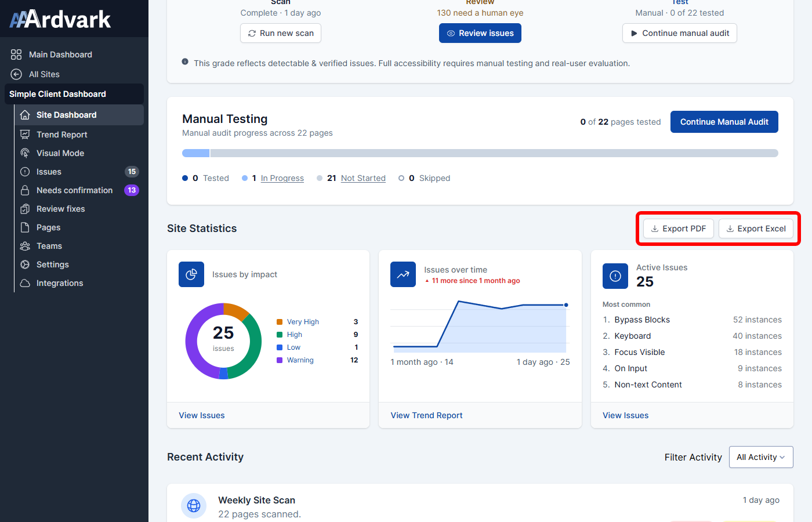
Task: Open the All Activity filter dropdown
Action: pyautogui.click(x=761, y=457)
